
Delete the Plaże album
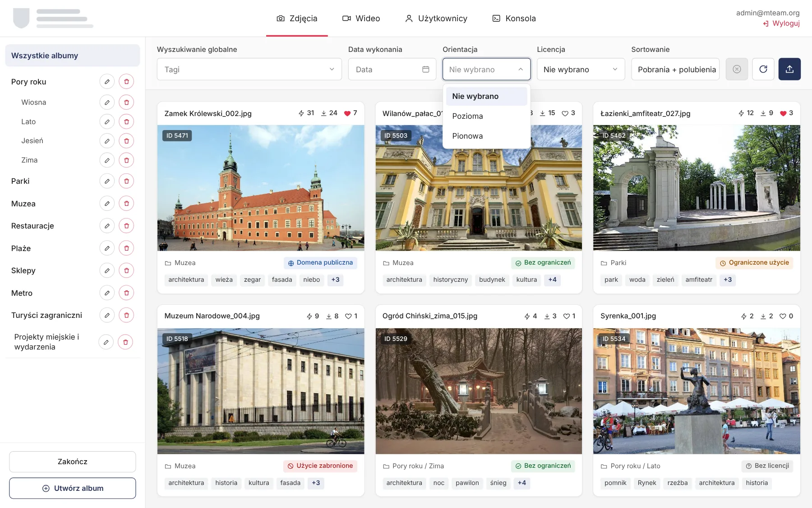(x=126, y=248)
